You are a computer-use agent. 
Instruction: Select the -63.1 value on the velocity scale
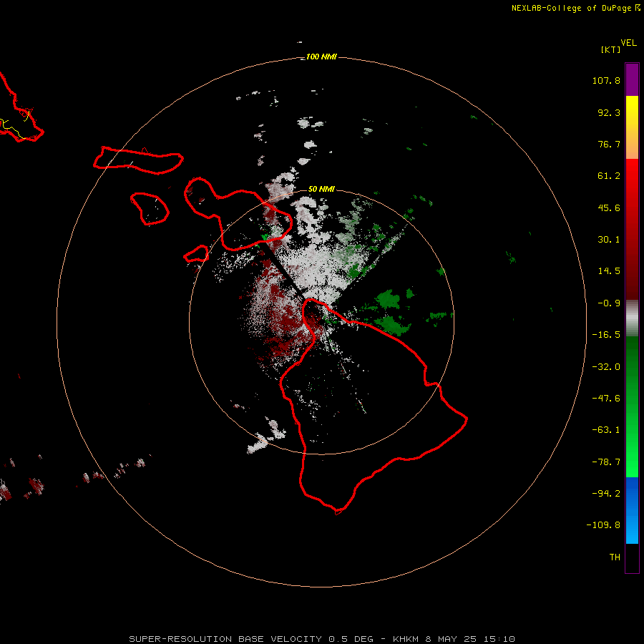(x=606, y=430)
